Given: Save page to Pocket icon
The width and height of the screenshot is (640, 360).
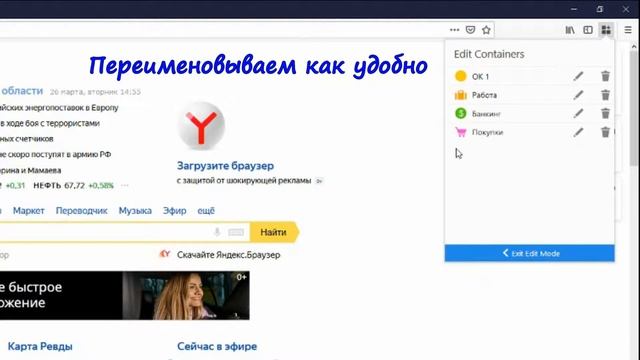Looking at the screenshot, I should tap(470, 30).
